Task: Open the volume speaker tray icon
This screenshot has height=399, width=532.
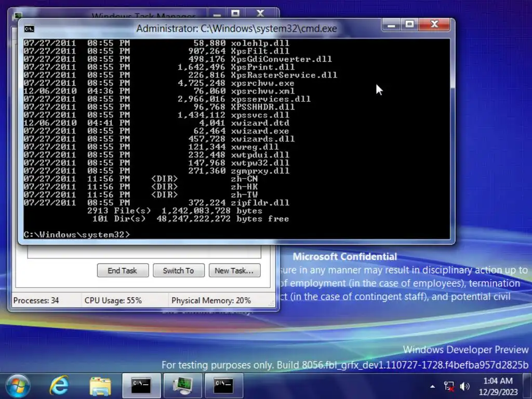Action: [464, 386]
